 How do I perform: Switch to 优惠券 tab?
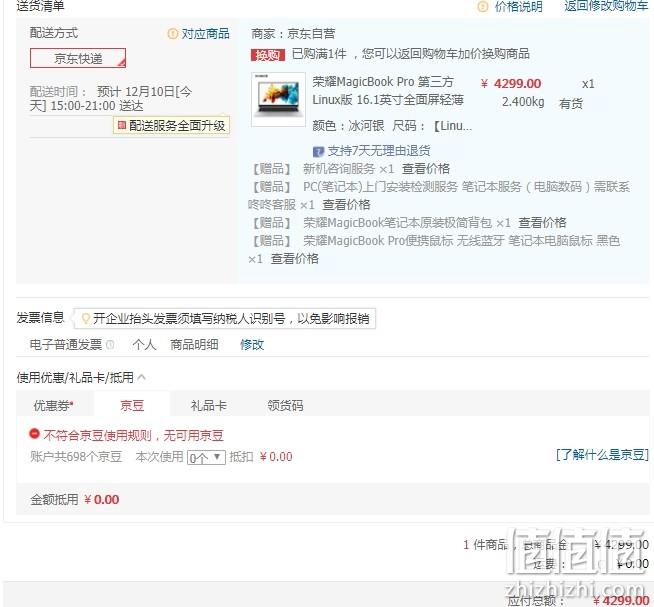click(x=53, y=405)
